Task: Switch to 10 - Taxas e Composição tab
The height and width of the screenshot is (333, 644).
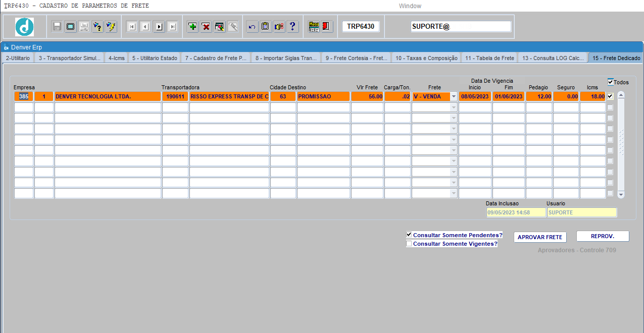Action: 426,58
